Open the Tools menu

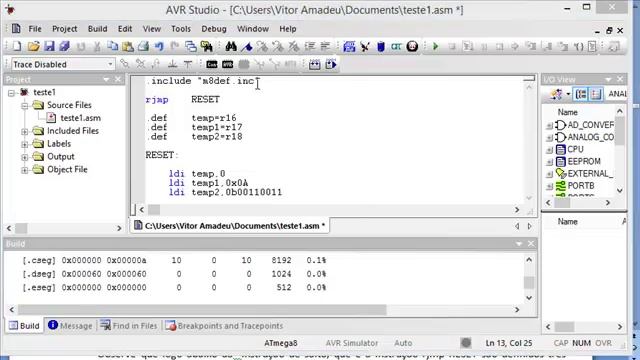tap(181, 29)
